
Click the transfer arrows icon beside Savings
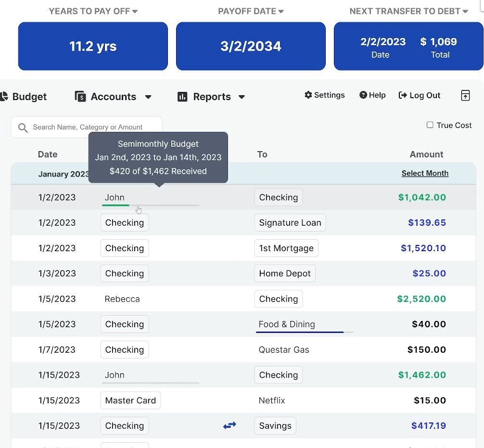point(229,425)
